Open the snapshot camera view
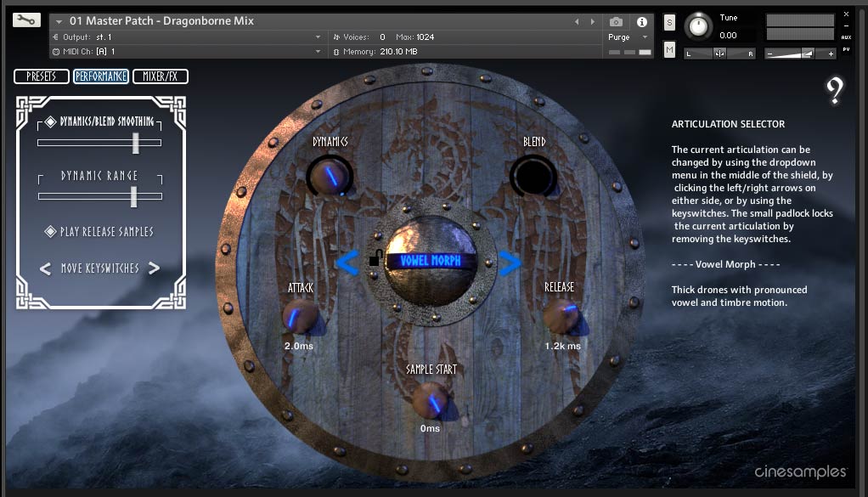 [x=616, y=21]
